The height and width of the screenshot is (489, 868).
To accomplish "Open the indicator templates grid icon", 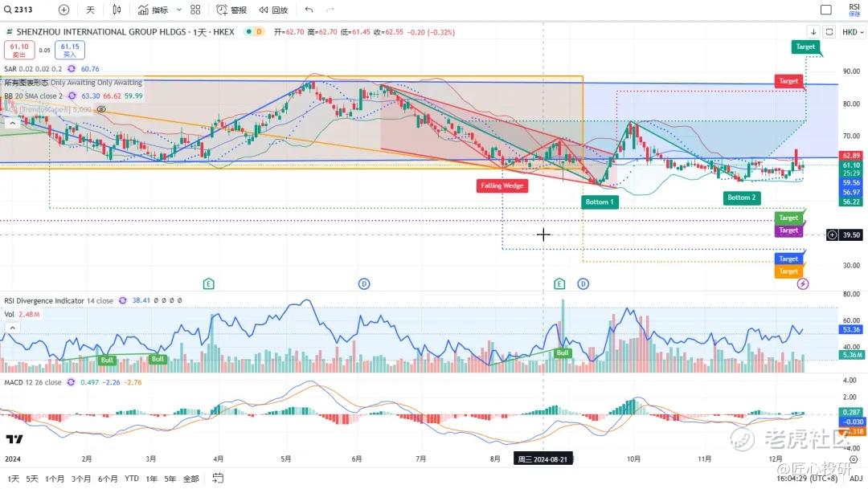I will (195, 10).
